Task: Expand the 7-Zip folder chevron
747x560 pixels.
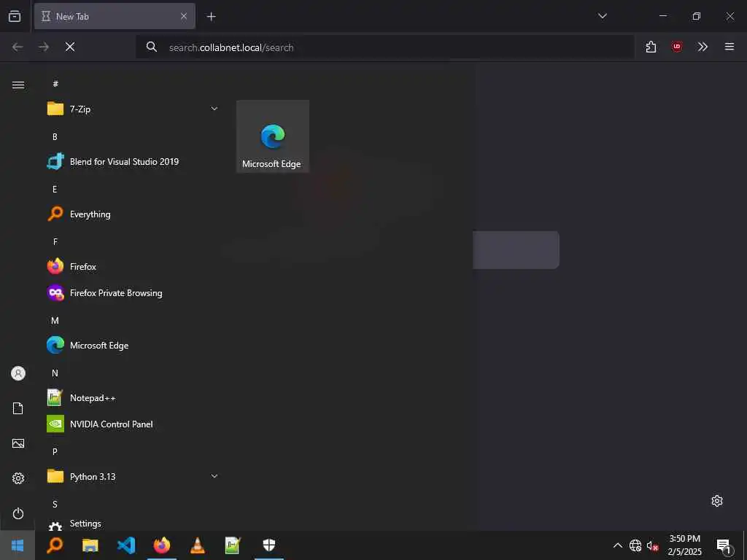Action: [214, 109]
